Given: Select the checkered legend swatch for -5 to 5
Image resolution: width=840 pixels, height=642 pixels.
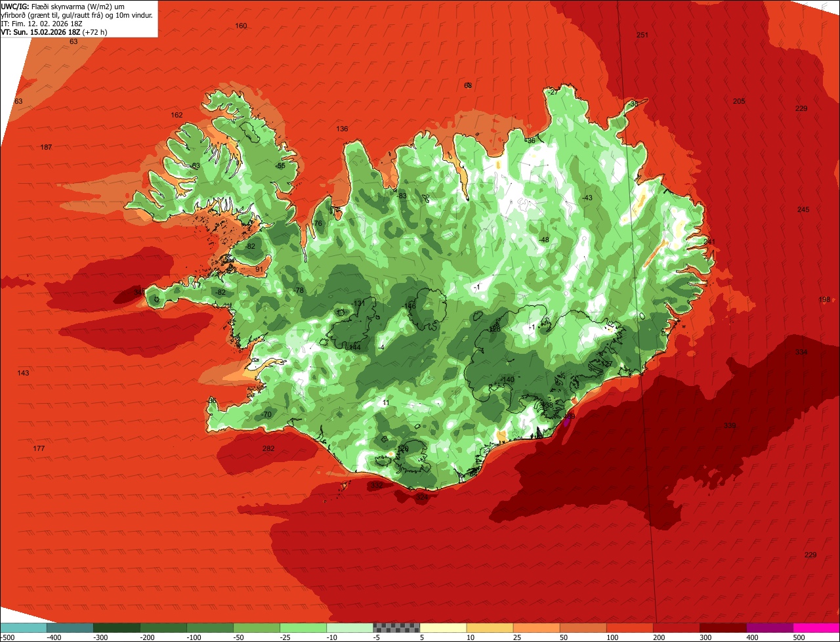Looking at the screenshot, I should 396,628.
